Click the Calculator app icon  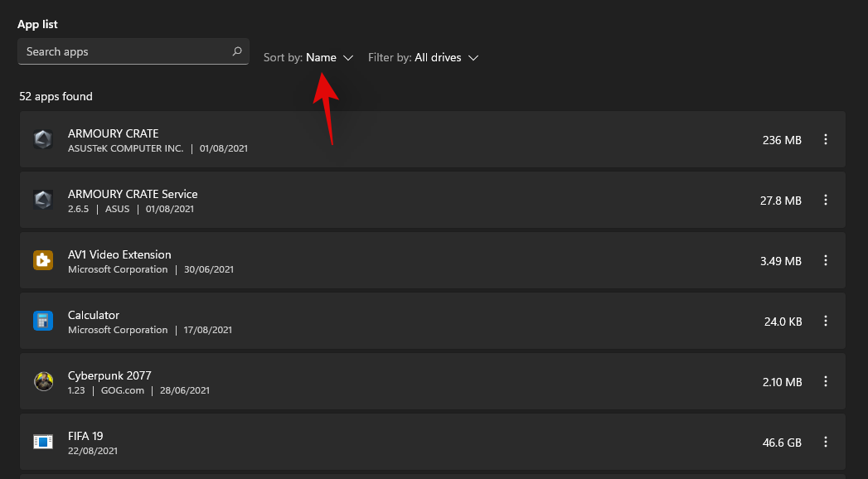point(43,322)
